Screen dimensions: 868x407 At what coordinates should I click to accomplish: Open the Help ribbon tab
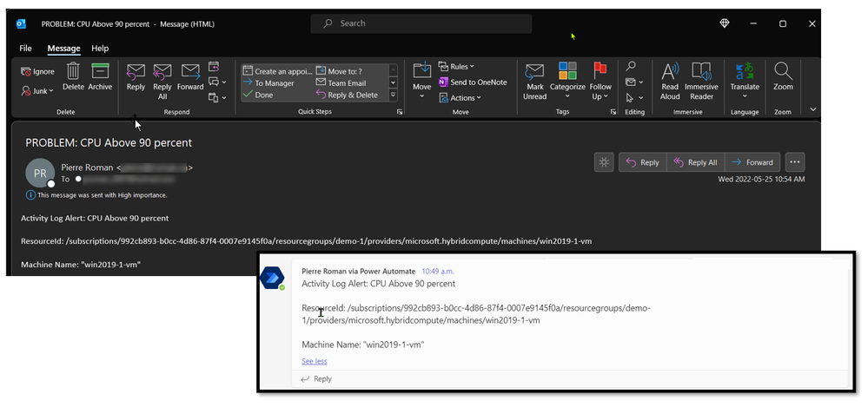(x=100, y=49)
